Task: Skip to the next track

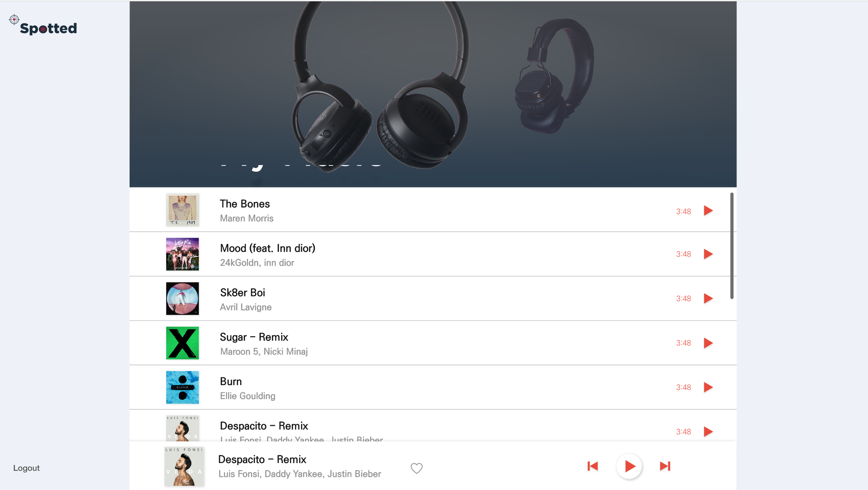Action: [665, 466]
